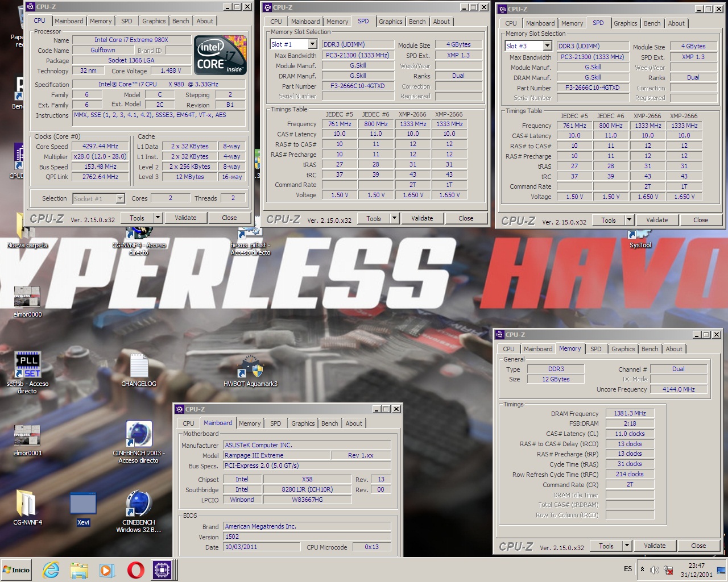Click the Close button in the Intel Core i7 window

tap(229, 218)
